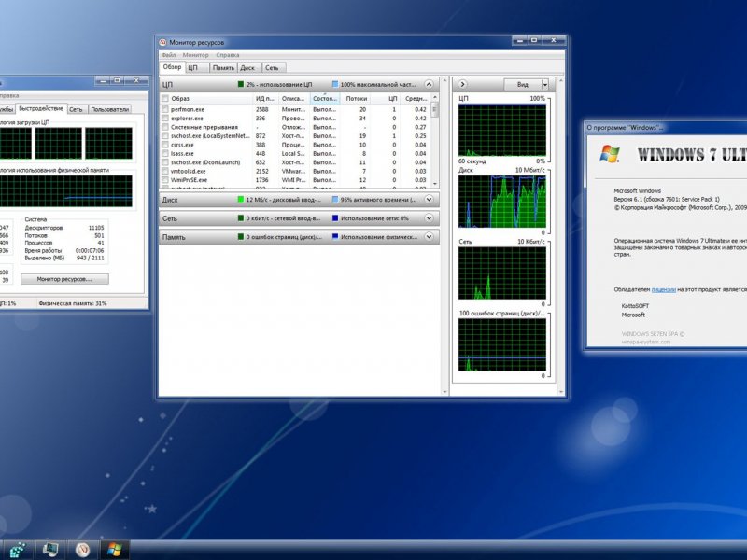Switch to the Память tab
Image resolution: width=747 pixels, height=560 pixels.
[223, 68]
